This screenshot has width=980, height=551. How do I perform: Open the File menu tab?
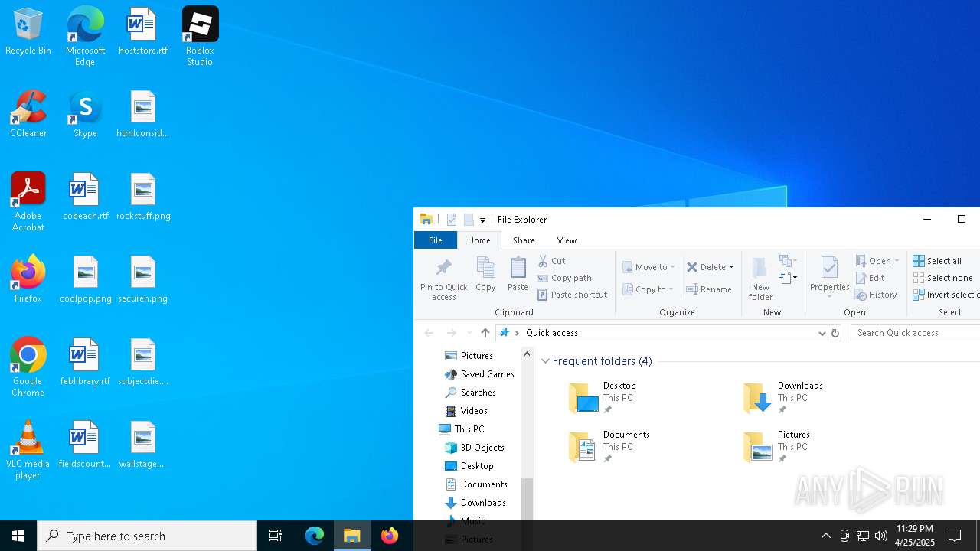tap(435, 240)
